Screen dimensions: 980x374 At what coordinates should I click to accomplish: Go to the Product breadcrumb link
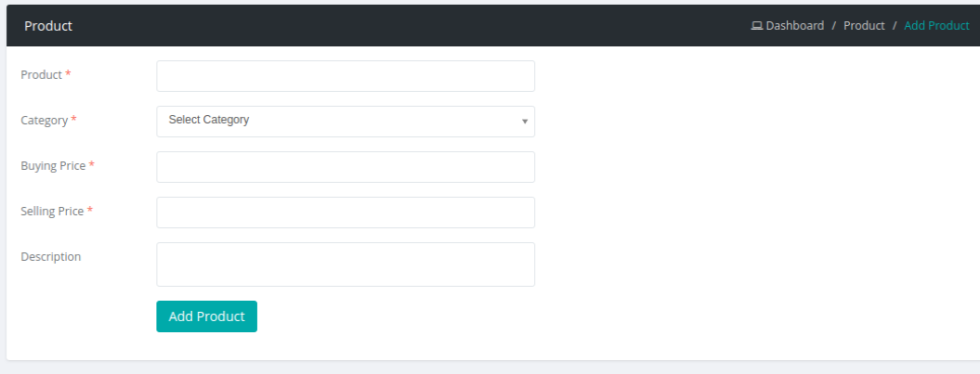(864, 26)
